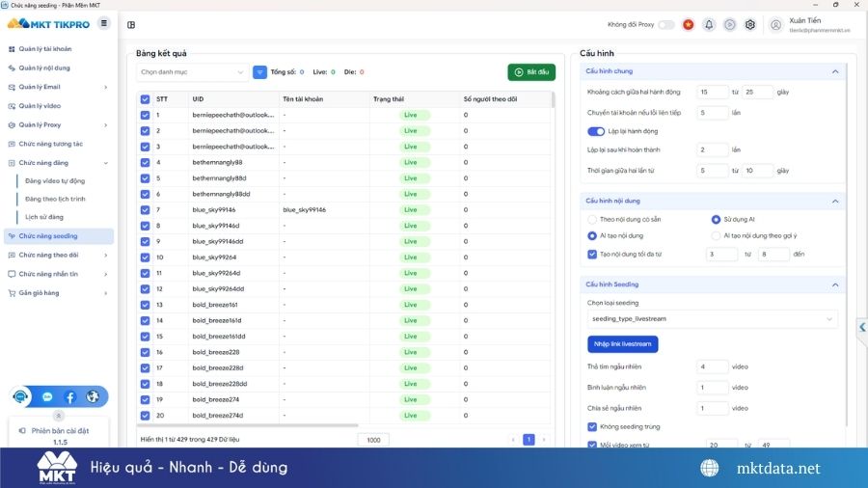Click the circular play icon in header
This screenshot has width=868, height=488.
pyautogui.click(x=730, y=25)
